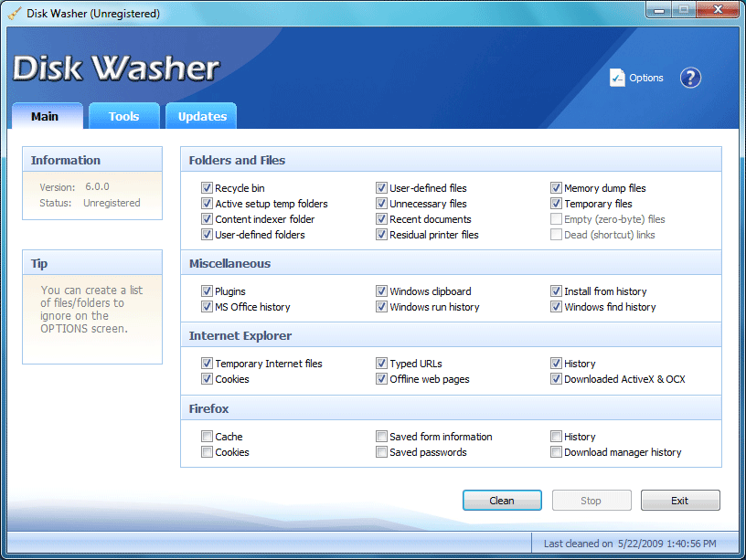Uncheck MS Office history
Image resolution: width=746 pixels, height=560 pixels.
207,307
